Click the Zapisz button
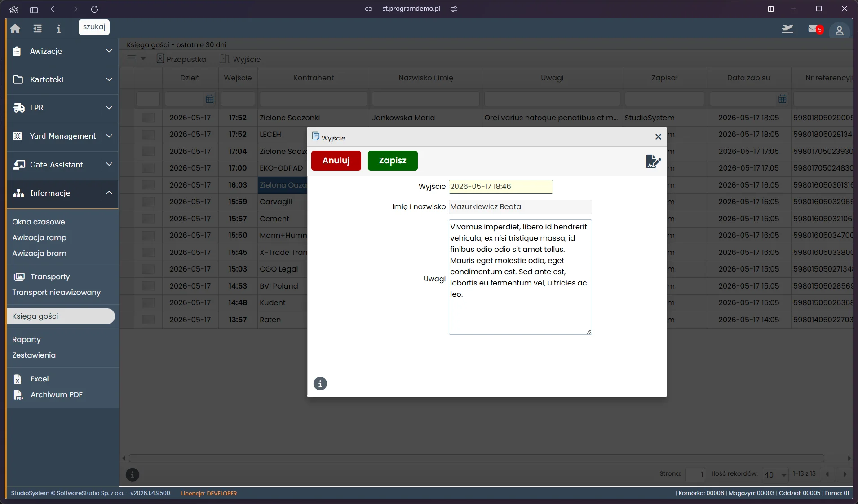Image resolution: width=858 pixels, height=504 pixels. [x=393, y=161]
